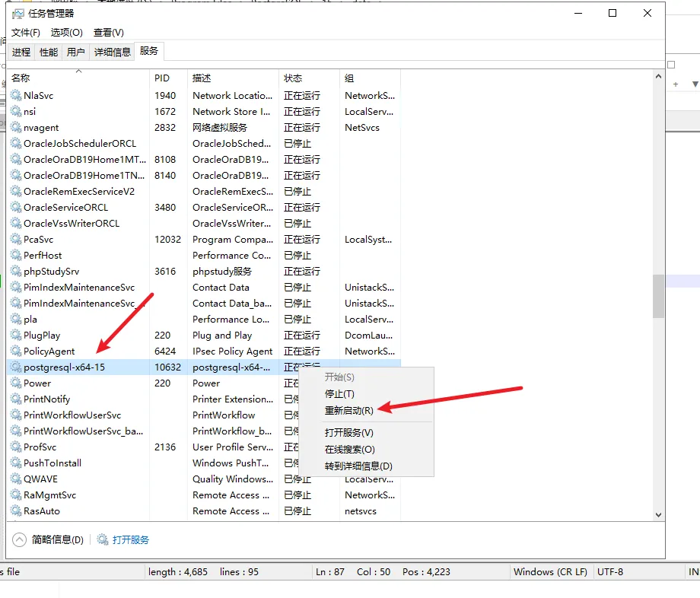Sort by the 描述 column header
Viewport: 700px width, 598px height.
coord(233,78)
